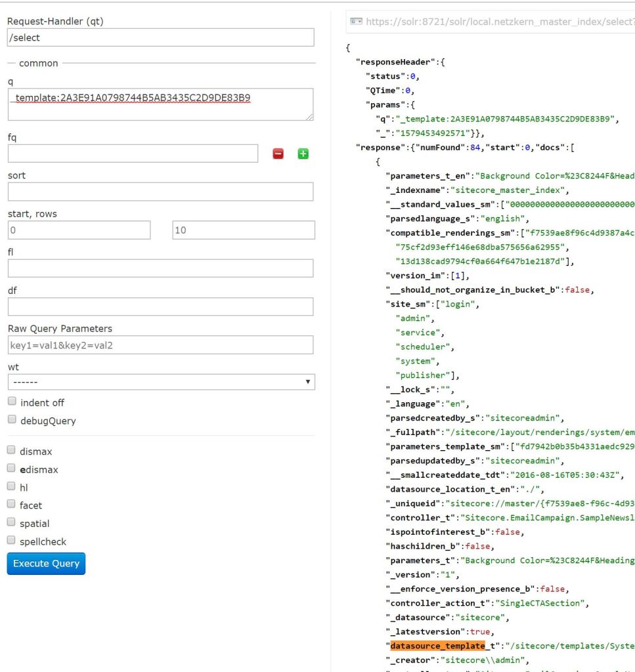Image resolution: width=635 pixels, height=672 pixels.
Task: Enable the indent off checkbox
Action: (x=12, y=402)
